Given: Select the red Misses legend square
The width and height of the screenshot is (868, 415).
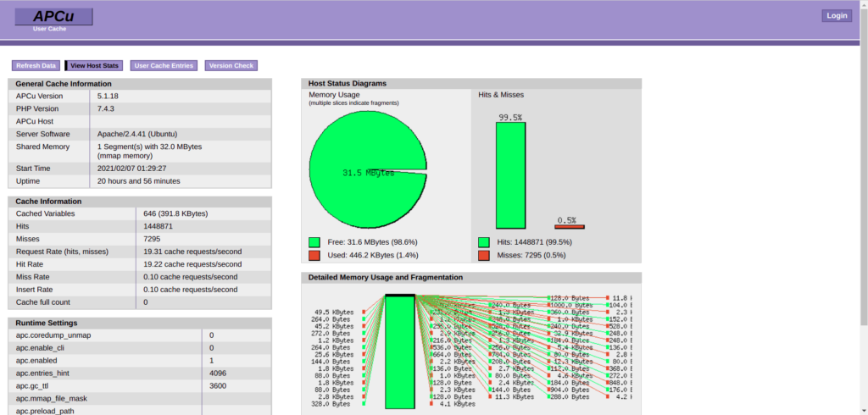Looking at the screenshot, I should pos(483,255).
